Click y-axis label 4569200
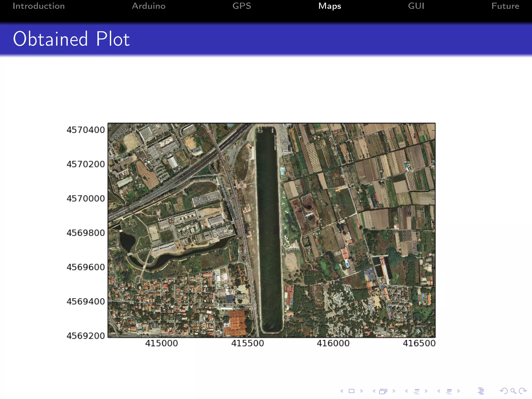 tap(86, 336)
